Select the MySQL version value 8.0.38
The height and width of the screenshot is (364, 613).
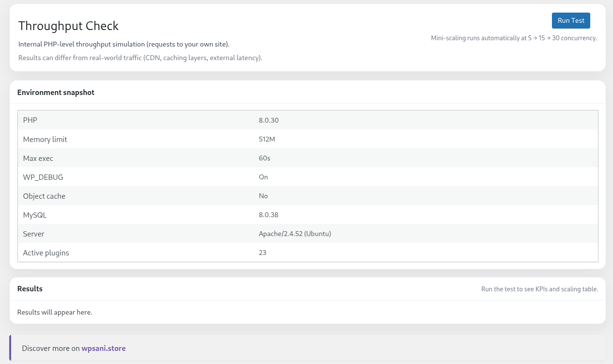click(268, 215)
